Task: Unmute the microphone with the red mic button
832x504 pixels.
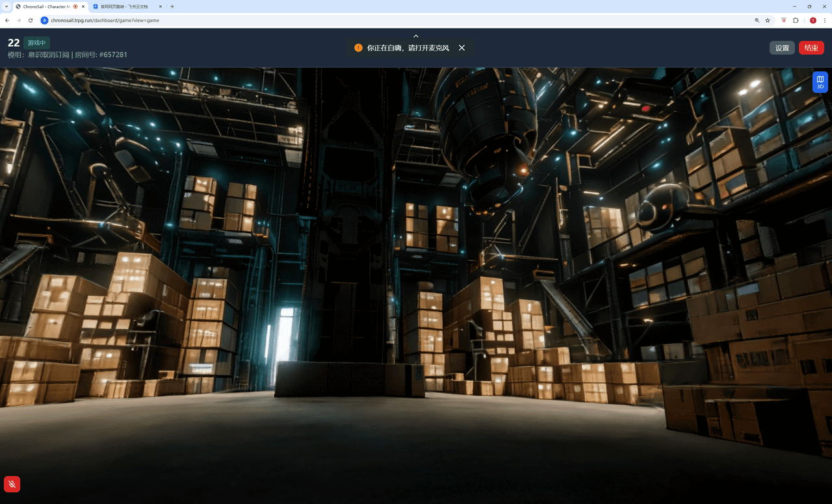Action: point(12,484)
